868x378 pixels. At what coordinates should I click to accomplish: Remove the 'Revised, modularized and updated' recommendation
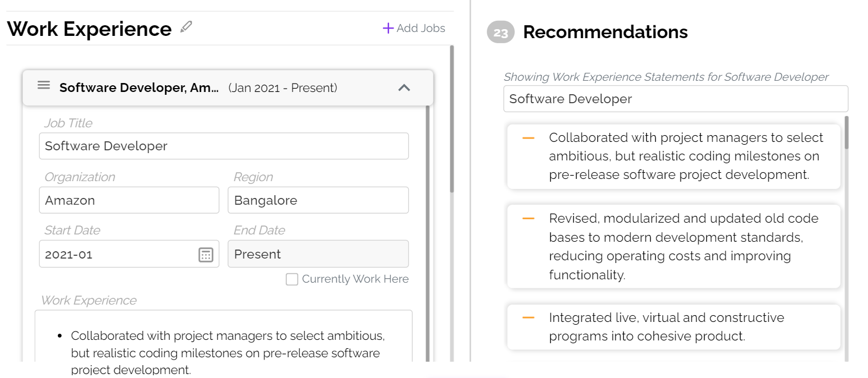coord(528,219)
